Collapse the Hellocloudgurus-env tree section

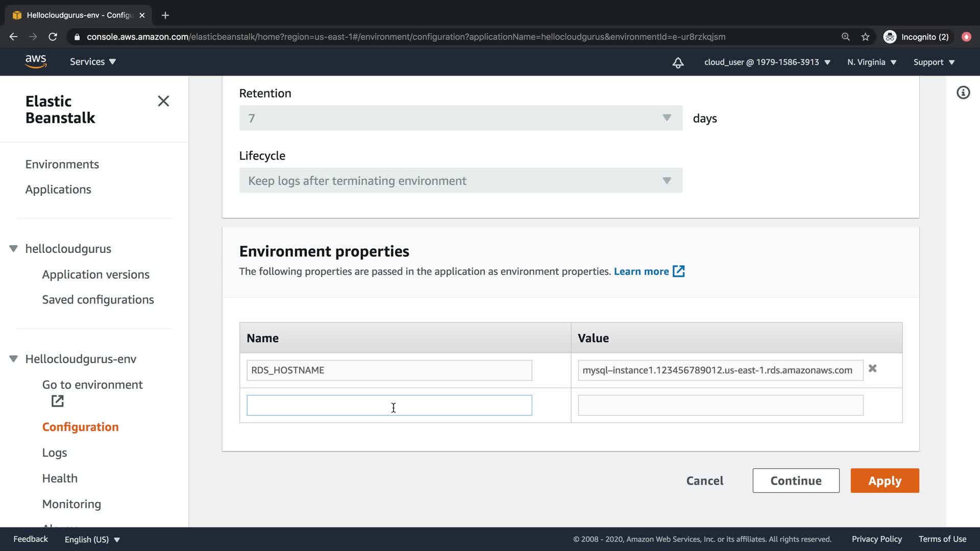[14, 359]
